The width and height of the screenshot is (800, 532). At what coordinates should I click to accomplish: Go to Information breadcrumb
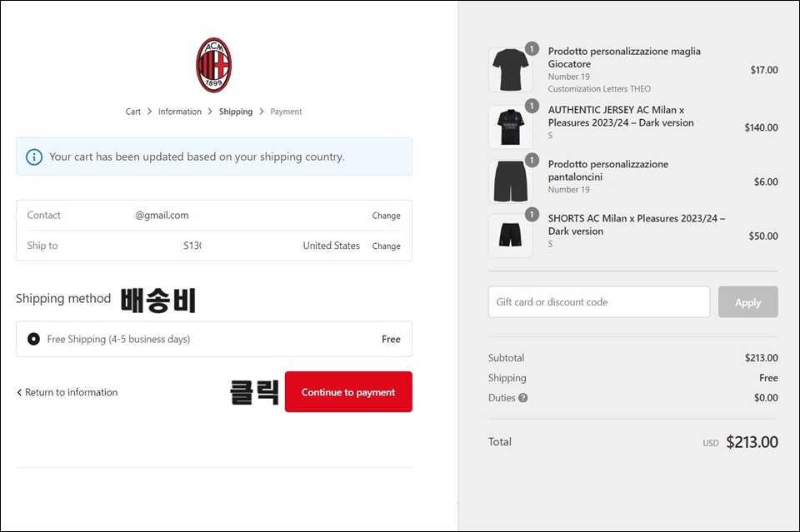(180, 112)
